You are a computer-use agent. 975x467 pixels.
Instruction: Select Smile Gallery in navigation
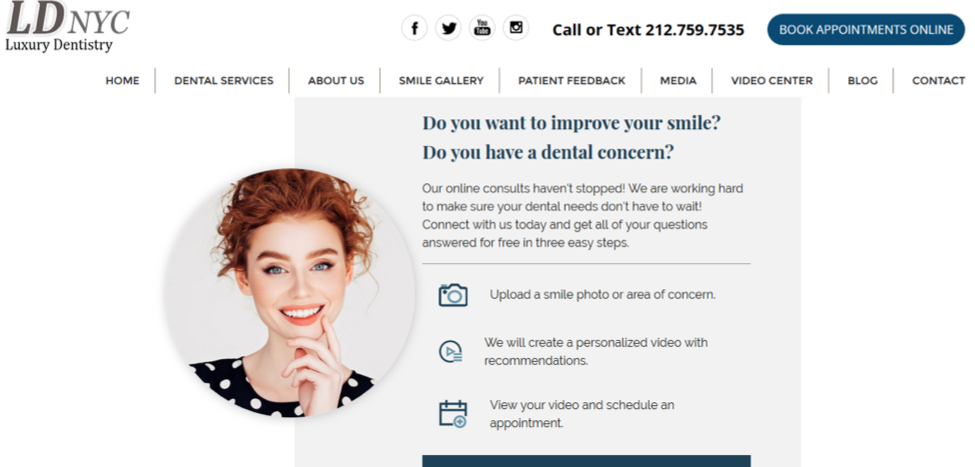[441, 81]
